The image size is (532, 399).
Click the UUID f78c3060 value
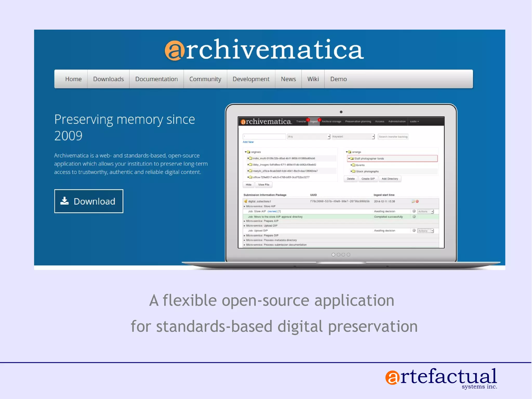pos(340,201)
